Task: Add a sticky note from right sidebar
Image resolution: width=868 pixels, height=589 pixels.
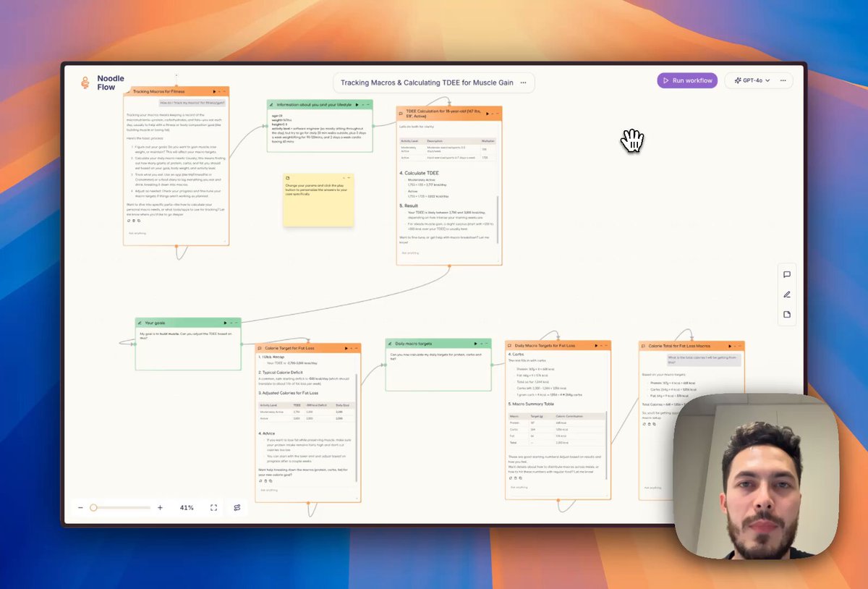Action: tap(787, 314)
